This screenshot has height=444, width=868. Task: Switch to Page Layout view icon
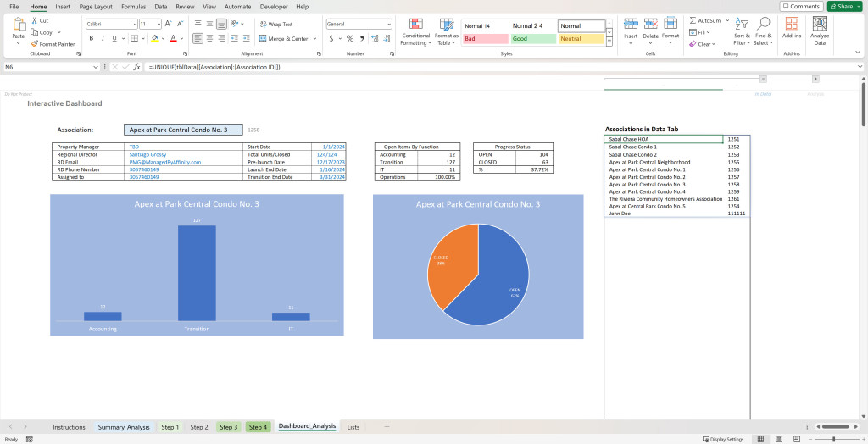pos(779,439)
